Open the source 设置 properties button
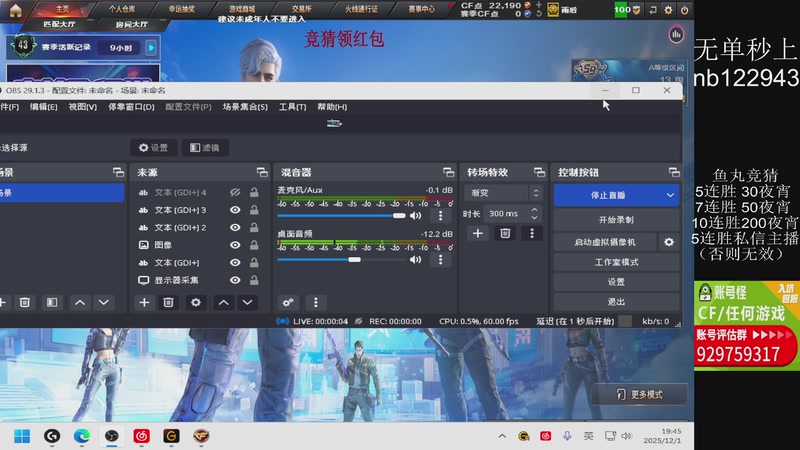Image resolution: width=800 pixels, height=450 pixels. tap(154, 147)
